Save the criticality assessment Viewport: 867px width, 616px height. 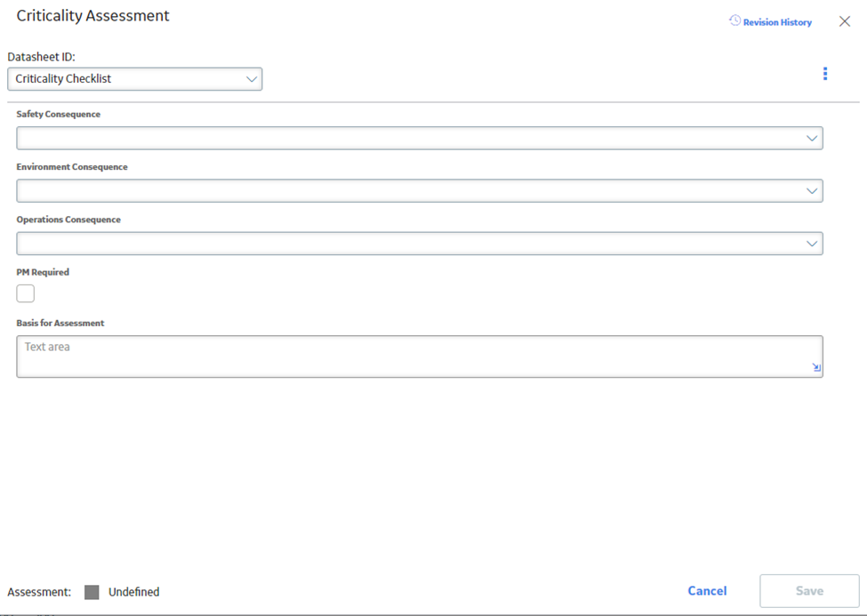click(809, 590)
